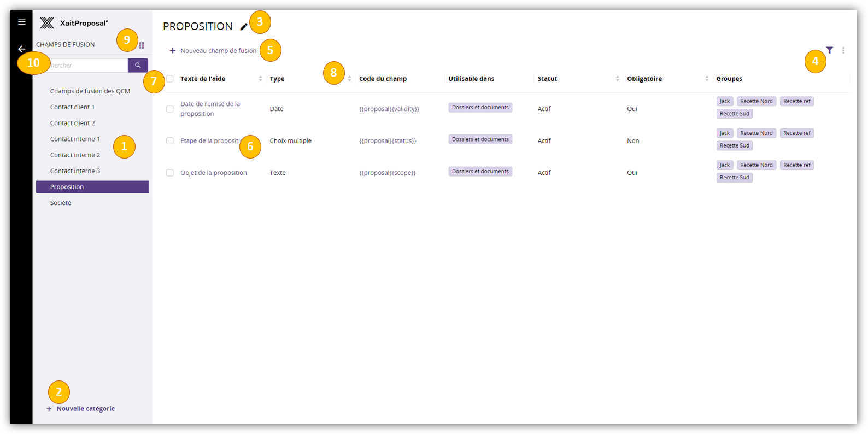Select the Objet de la proposition checkbox
Image resolution: width=868 pixels, height=434 pixels.
[170, 173]
